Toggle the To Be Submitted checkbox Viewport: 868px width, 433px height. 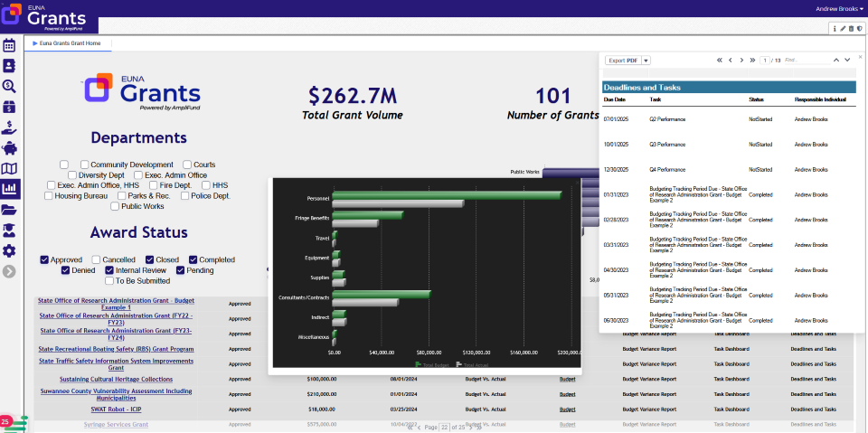(109, 281)
